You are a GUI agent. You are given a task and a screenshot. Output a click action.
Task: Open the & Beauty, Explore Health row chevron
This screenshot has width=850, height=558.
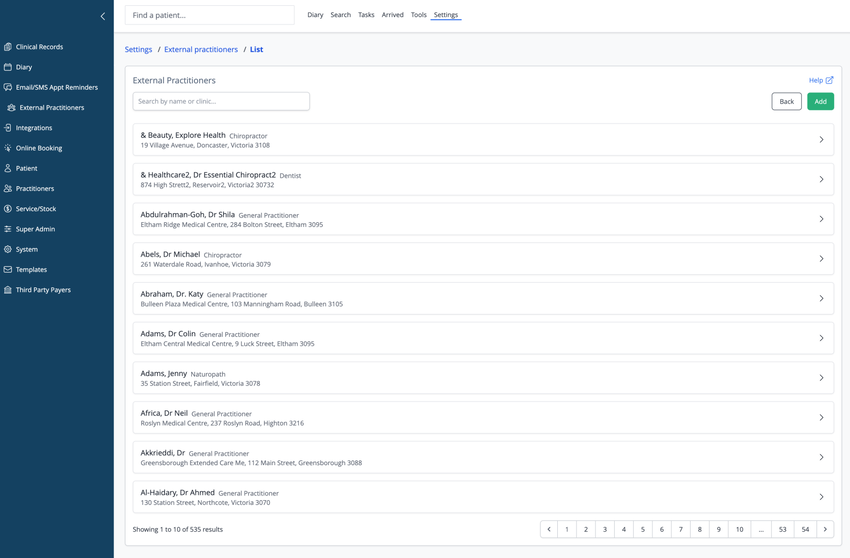pyautogui.click(x=821, y=139)
